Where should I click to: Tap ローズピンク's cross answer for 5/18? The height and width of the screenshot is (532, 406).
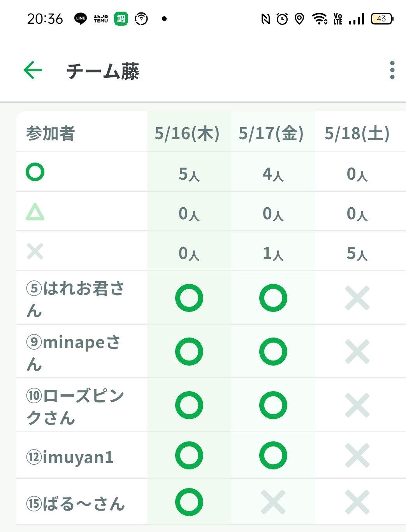357,405
